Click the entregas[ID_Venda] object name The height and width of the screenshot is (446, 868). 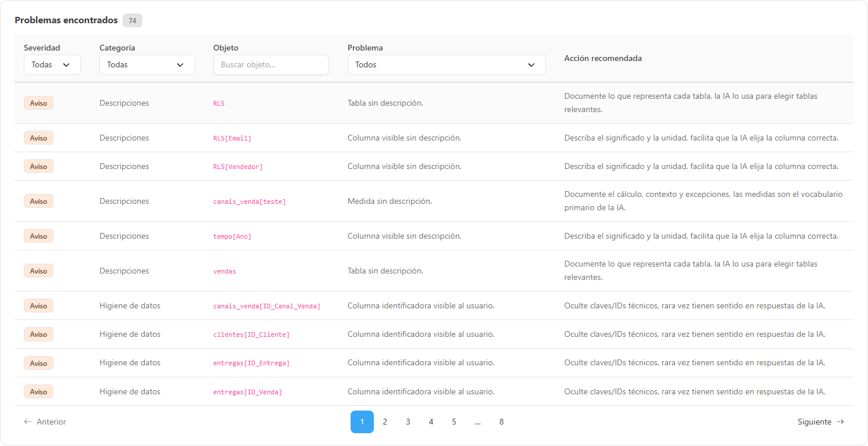[x=248, y=392]
